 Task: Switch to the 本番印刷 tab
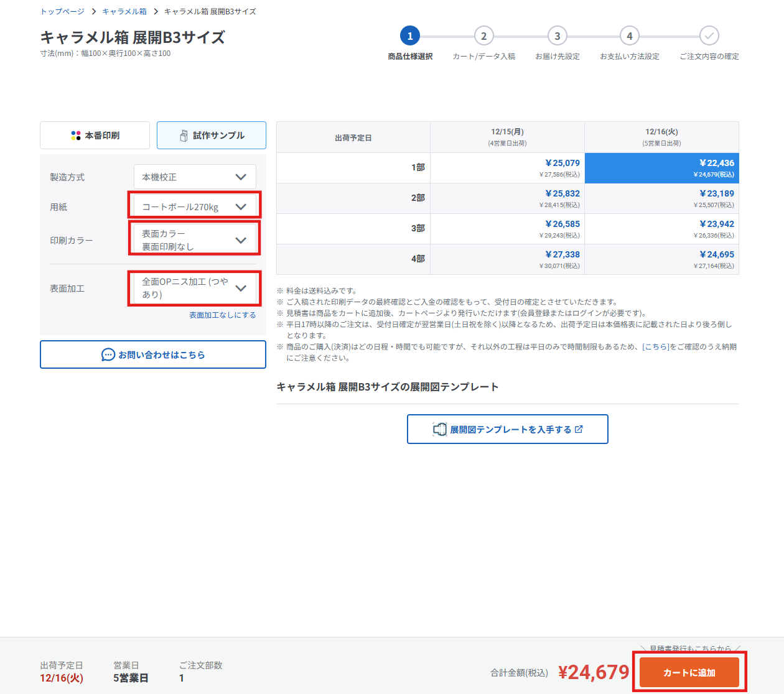click(95, 135)
